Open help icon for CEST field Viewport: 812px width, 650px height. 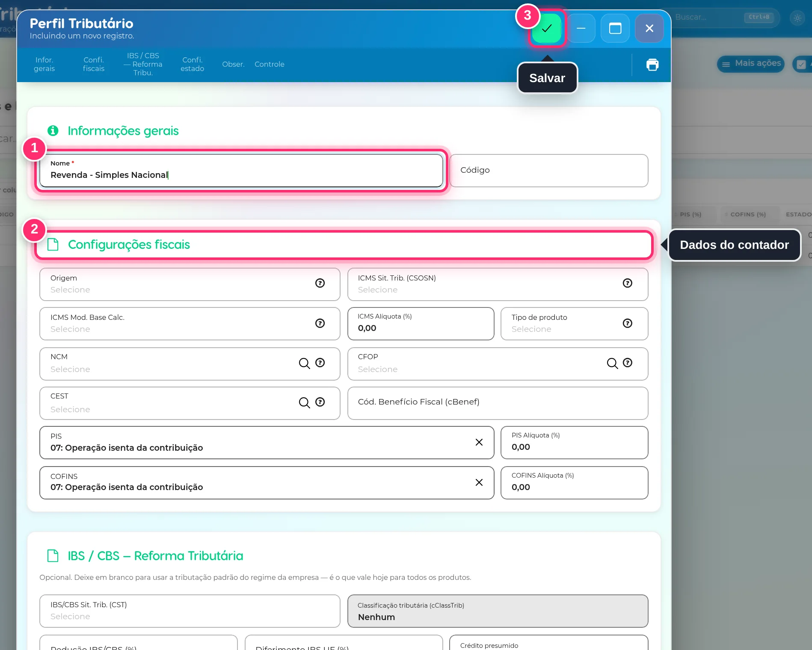320,402
